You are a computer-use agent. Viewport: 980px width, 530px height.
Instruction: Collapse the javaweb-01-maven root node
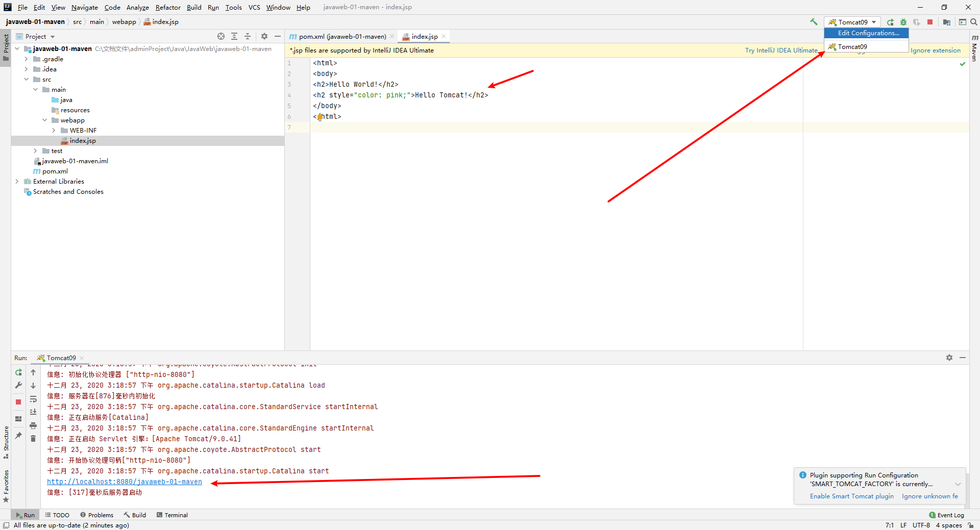point(17,49)
